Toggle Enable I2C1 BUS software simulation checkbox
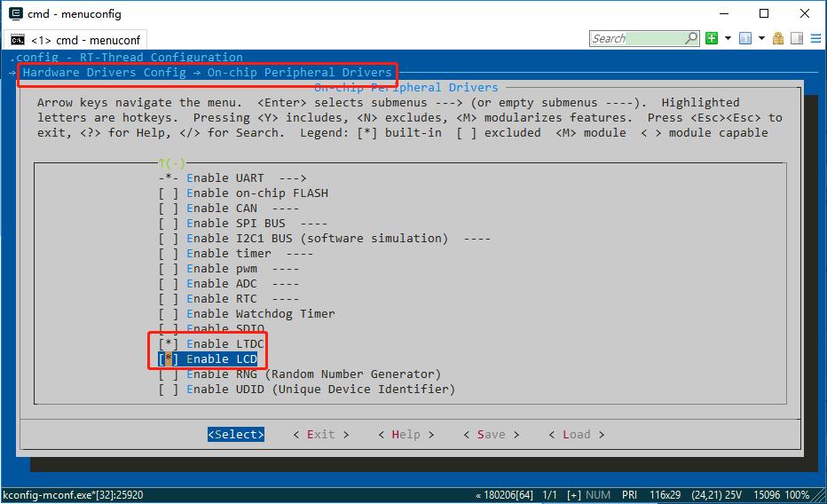The image size is (827, 504). point(169,239)
